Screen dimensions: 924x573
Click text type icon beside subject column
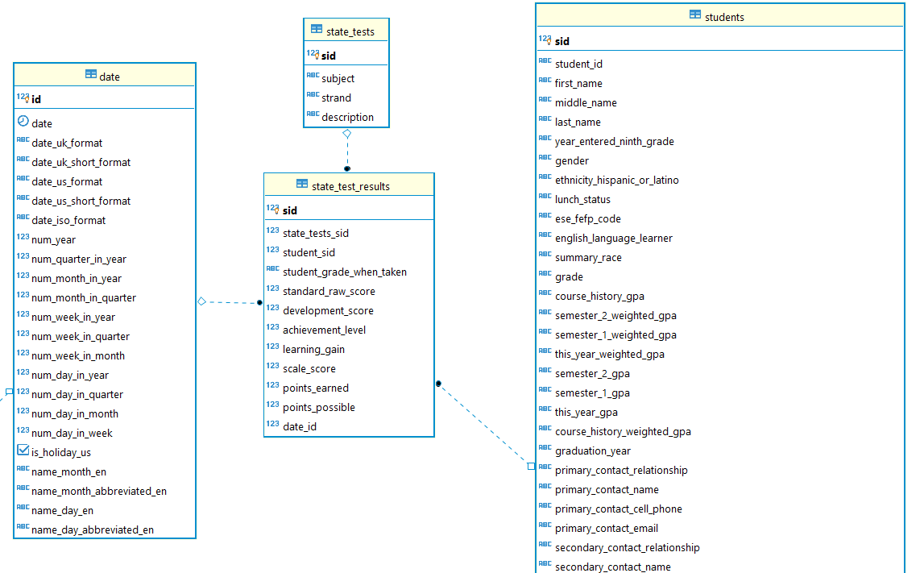point(313,77)
